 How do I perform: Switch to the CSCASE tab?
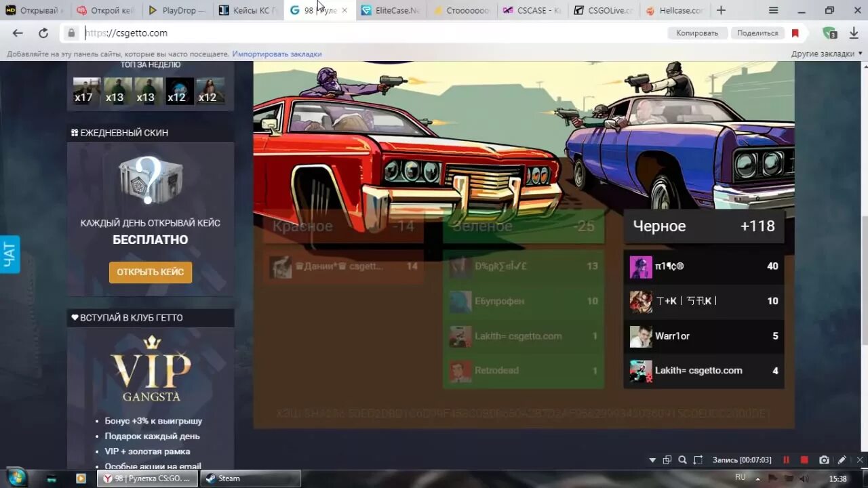coord(532,11)
